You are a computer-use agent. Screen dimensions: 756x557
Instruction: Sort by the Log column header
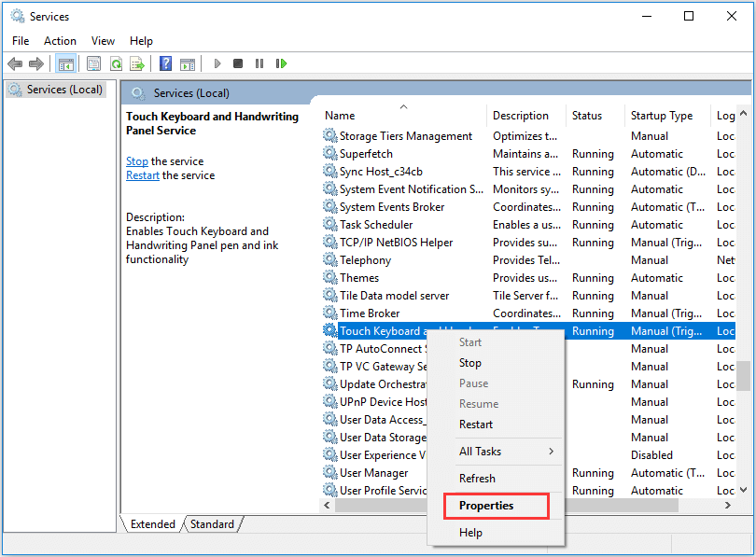pos(723,116)
